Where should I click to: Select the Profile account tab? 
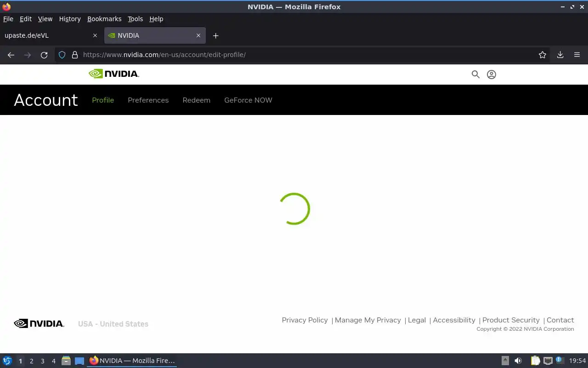click(x=103, y=100)
